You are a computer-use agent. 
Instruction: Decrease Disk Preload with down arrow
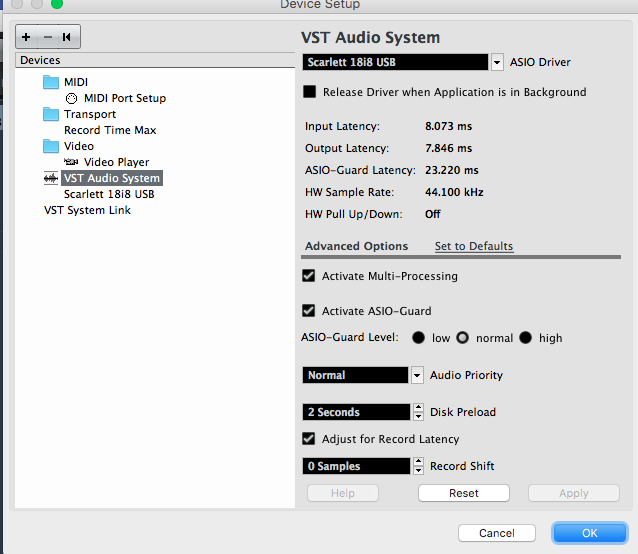418,416
